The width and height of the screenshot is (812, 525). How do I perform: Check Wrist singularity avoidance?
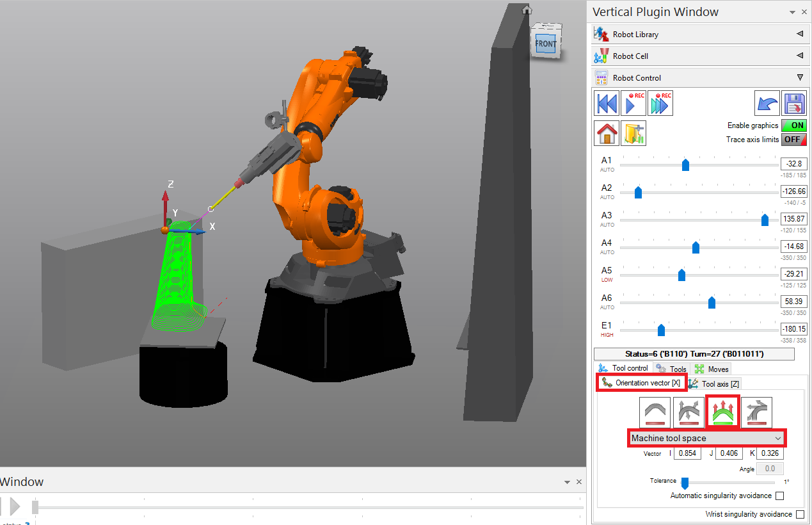pyautogui.click(x=800, y=514)
